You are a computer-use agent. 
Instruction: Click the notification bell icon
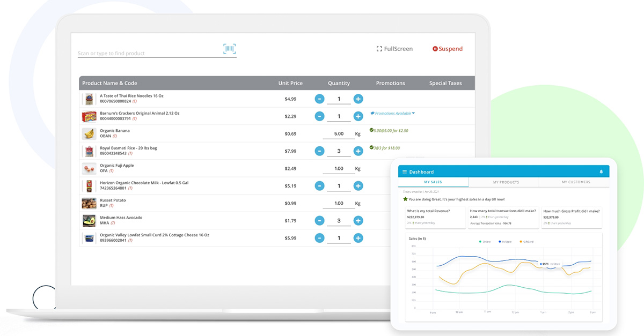(601, 172)
